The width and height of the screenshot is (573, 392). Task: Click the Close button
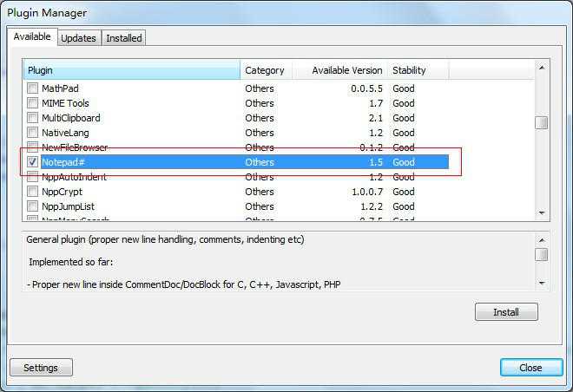[531, 368]
